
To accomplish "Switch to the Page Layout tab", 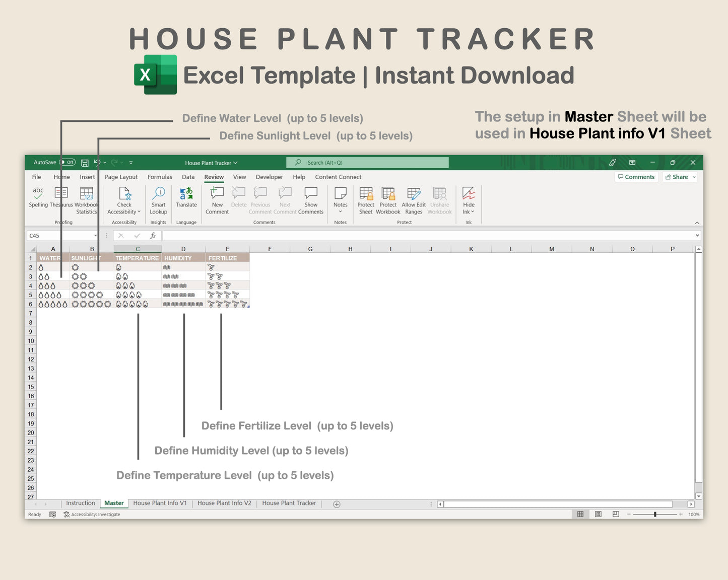I will pos(121,177).
